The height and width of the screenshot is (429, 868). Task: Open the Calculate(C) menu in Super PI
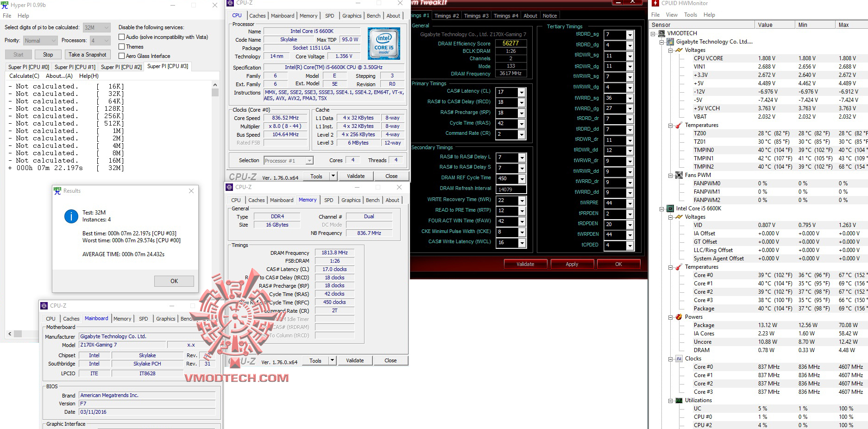point(24,76)
